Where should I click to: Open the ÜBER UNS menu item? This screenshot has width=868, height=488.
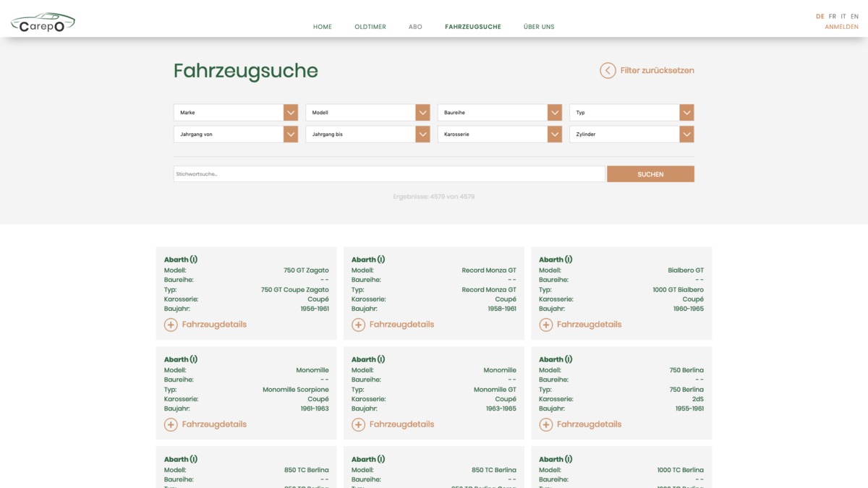point(539,27)
